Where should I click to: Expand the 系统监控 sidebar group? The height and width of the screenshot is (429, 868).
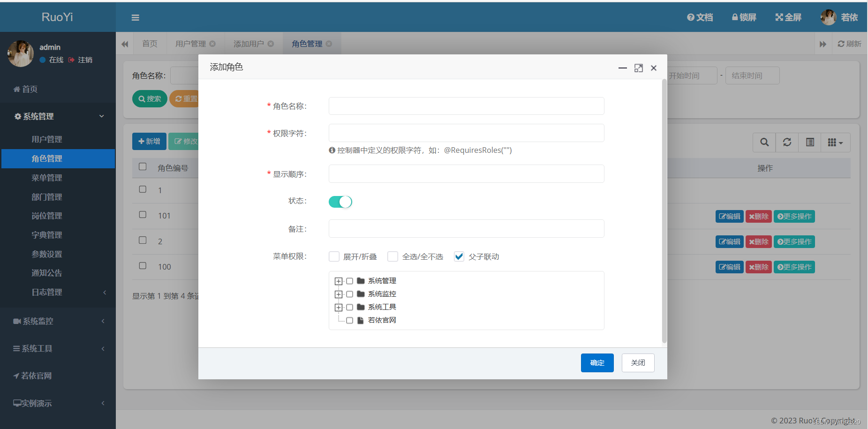coord(58,321)
